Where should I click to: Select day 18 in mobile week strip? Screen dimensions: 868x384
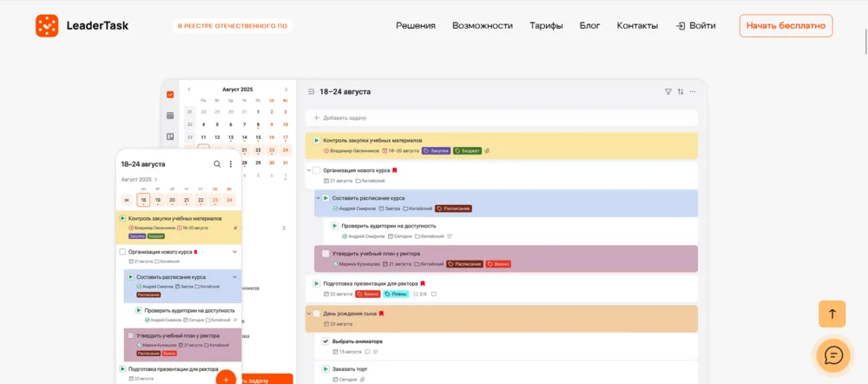[x=143, y=200]
